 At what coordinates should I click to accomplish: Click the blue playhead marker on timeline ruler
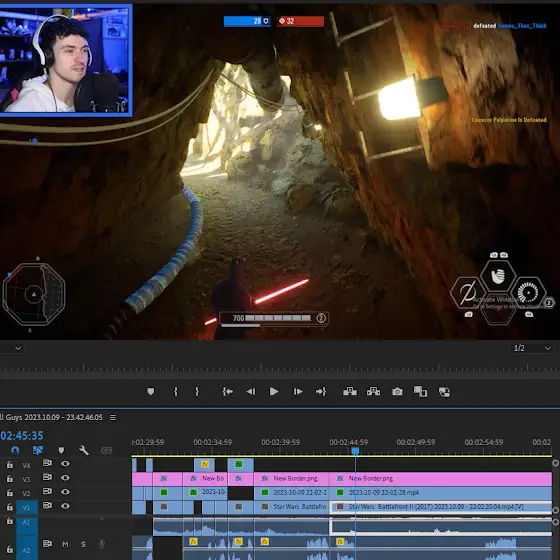[355, 451]
